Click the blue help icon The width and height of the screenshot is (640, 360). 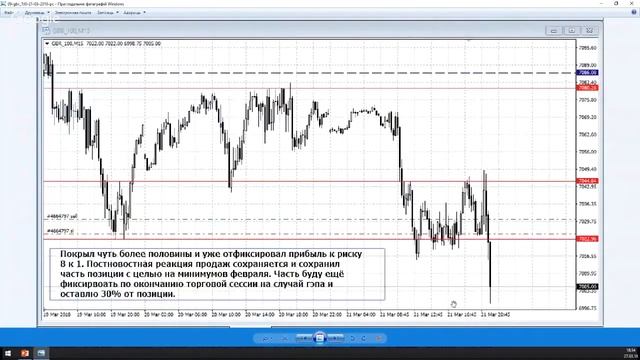[634, 13]
